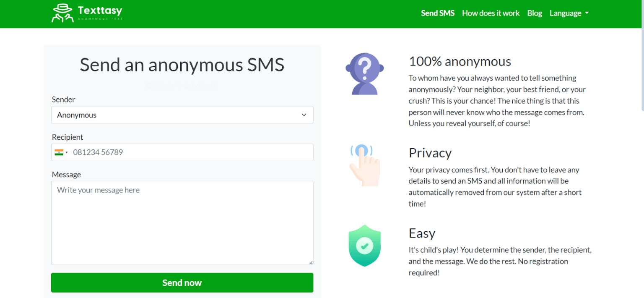Screen dimensions: 644x298
Task: Open the Language dropdown menu
Action: [569, 13]
